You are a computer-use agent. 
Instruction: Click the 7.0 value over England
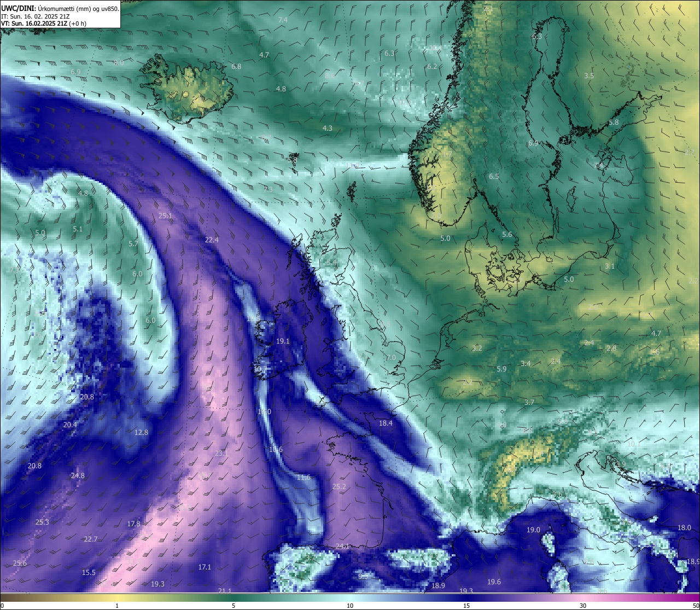pyautogui.click(x=391, y=358)
